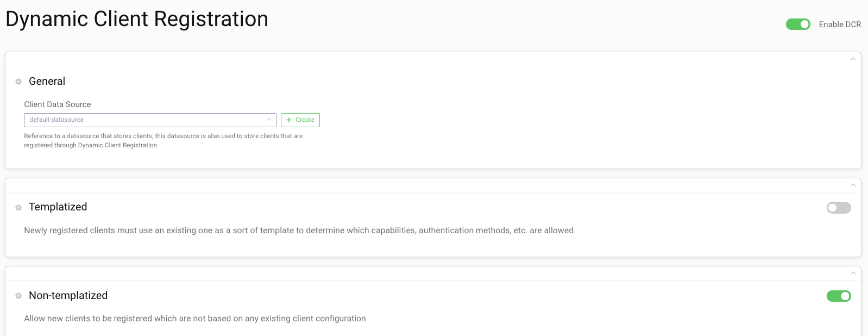The image size is (868, 336).
Task: Click the Enable DCR label
Action: click(x=840, y=24)
